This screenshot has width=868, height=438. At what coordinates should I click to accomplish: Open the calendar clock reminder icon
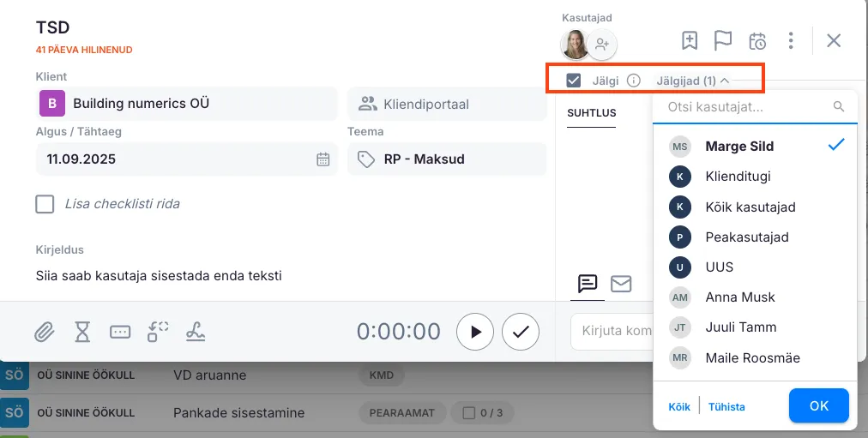(757, 40)
